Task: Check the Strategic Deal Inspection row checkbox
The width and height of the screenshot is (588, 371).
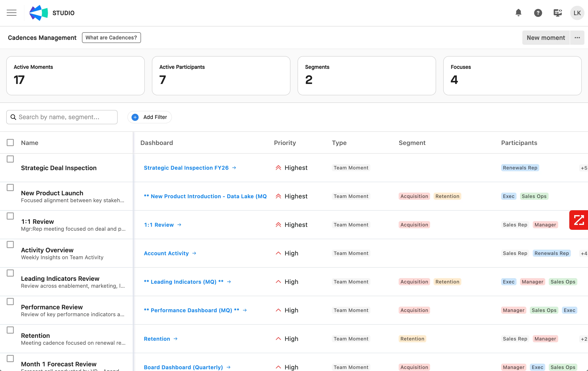Action: pyautogui.click(x=10, y=159)
